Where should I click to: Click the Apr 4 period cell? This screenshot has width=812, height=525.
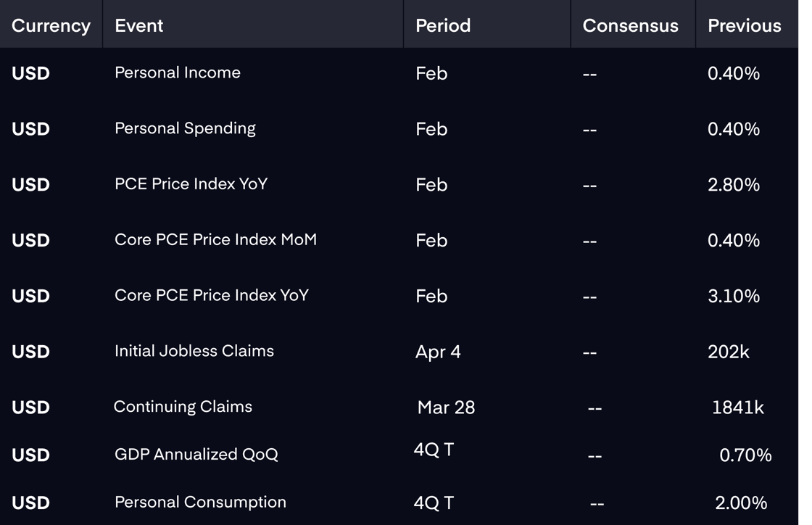coord(438,352)
